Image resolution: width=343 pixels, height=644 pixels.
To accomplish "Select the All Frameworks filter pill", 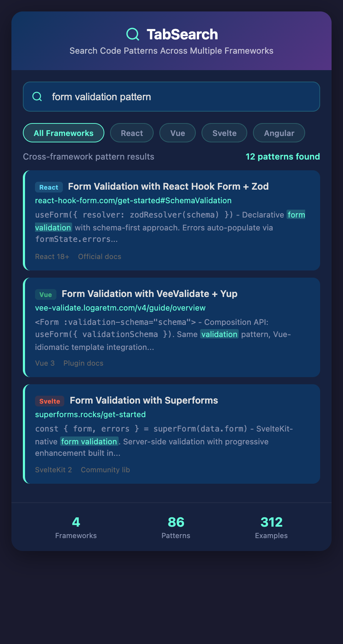I will [x=63, y=133].
